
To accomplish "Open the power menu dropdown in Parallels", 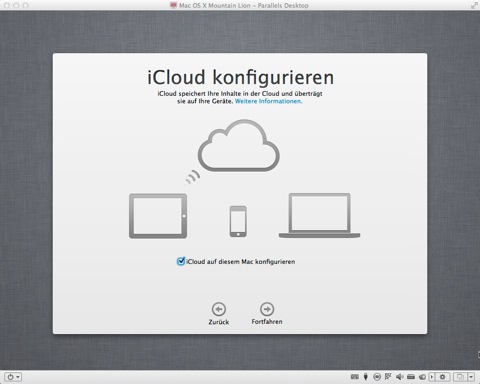I will pos(14,377).
